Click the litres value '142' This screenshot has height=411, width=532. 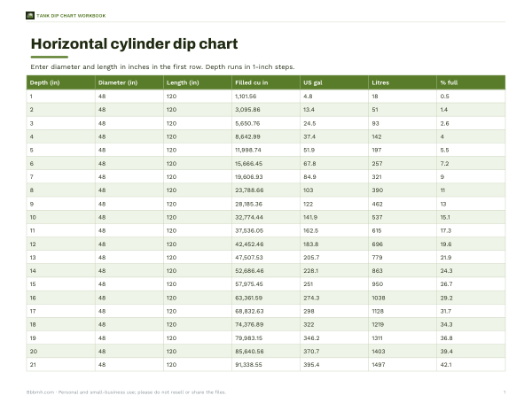point(403,136)
